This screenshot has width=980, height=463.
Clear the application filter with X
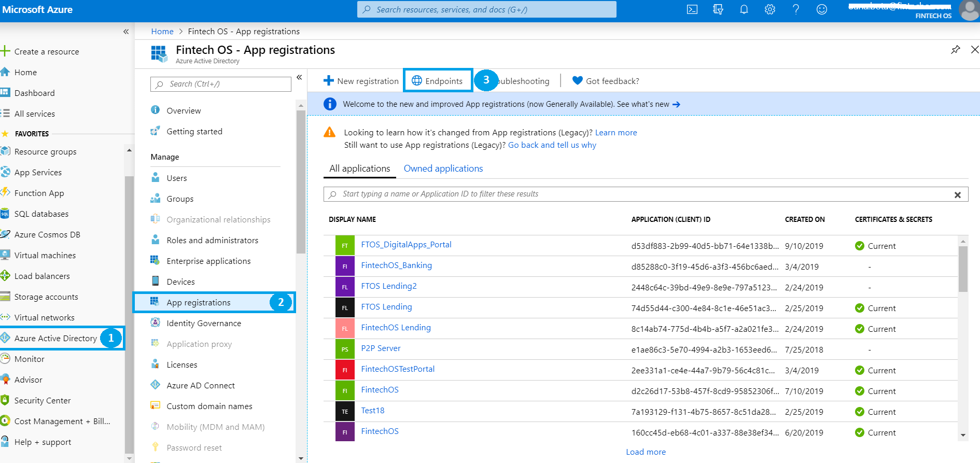point(957,195)
